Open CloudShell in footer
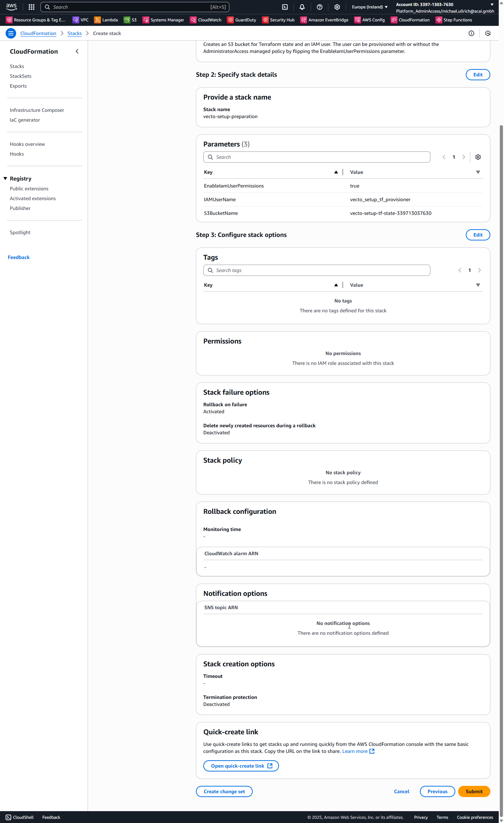Viewport: 504px width, 823px height. coord(20,817)
